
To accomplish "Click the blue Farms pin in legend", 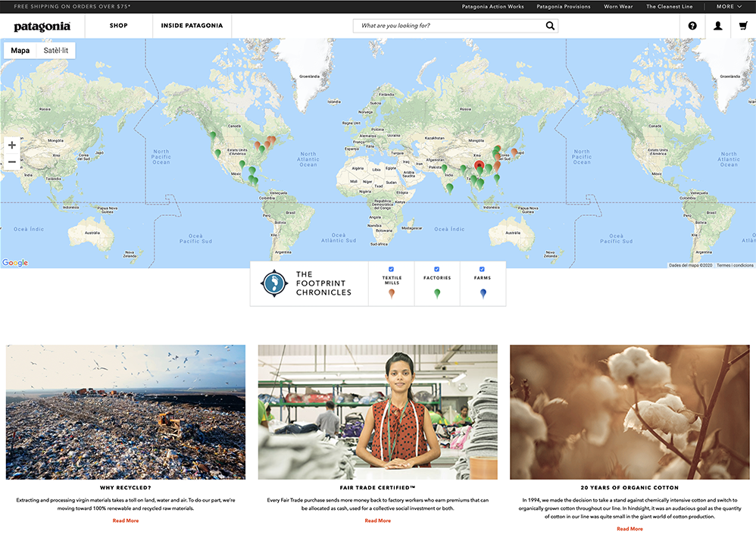I will pos(483,293).
